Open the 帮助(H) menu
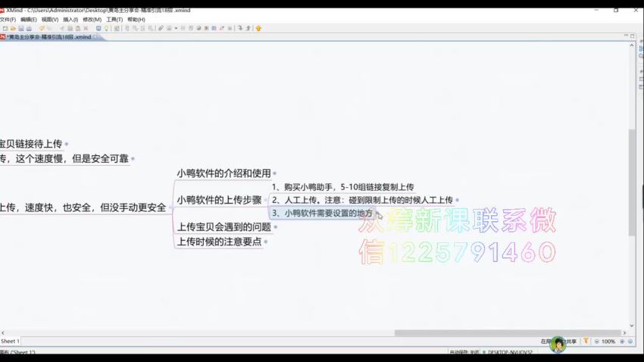Image resolution: width=644 pixels, height=362 pixels. (136, 19)
